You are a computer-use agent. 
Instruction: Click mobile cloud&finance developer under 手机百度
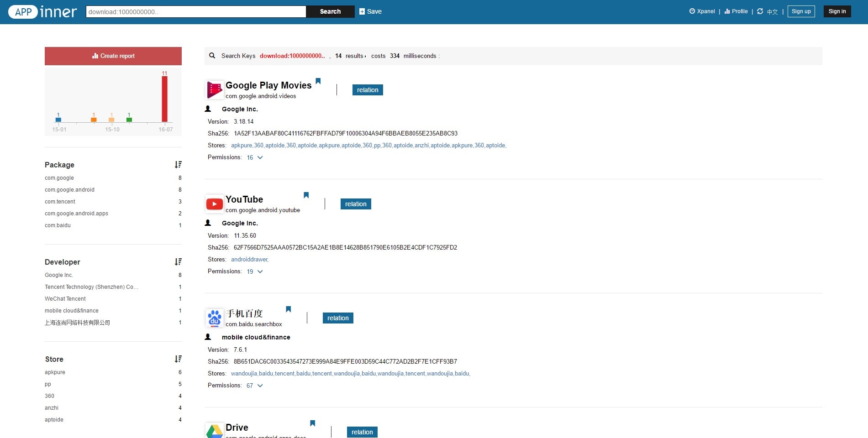click(256, 337)
